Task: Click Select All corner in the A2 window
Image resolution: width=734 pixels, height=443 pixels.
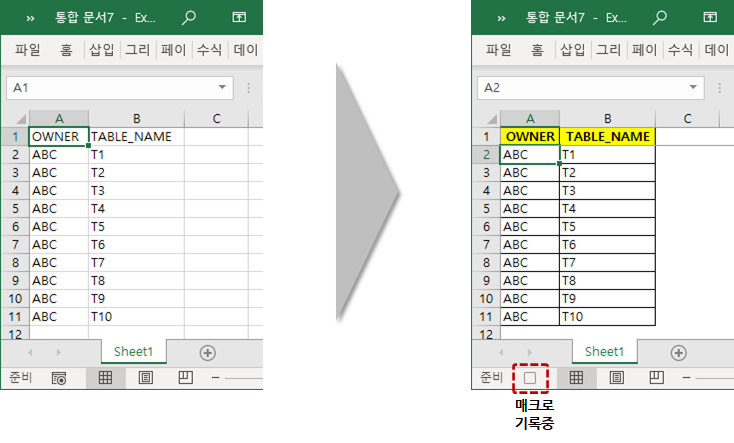Action: (492, 118)
